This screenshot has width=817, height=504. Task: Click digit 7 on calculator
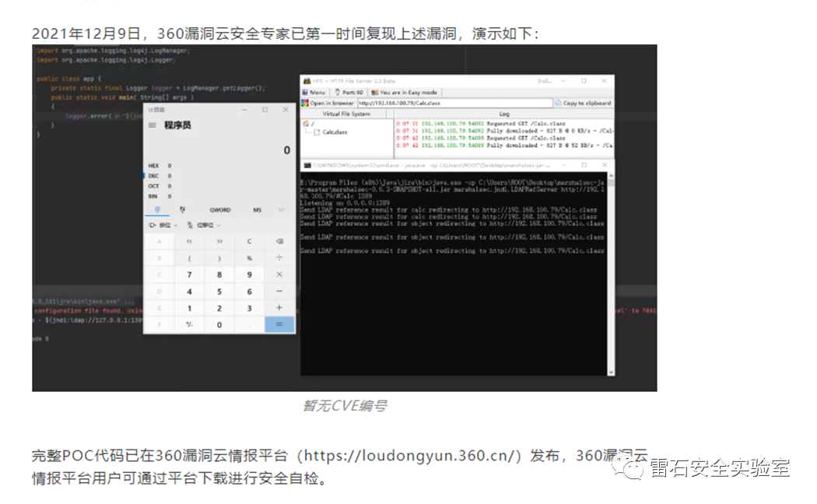coord(189,275)
